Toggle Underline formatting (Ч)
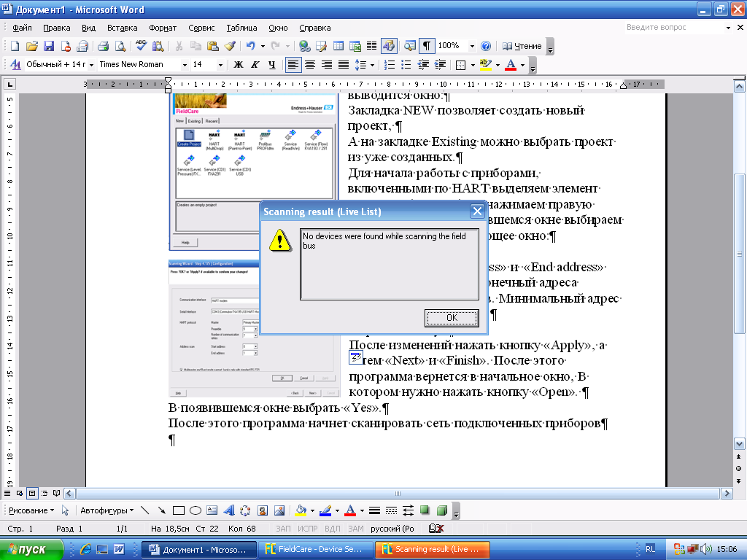The image size is (747, 560). (x=271, y=64)
